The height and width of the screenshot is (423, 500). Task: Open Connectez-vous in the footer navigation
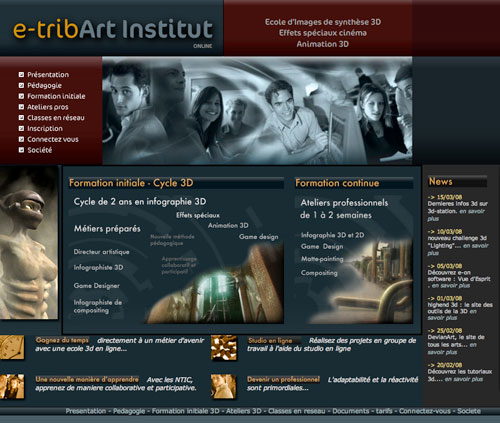[x=424, y=411]
